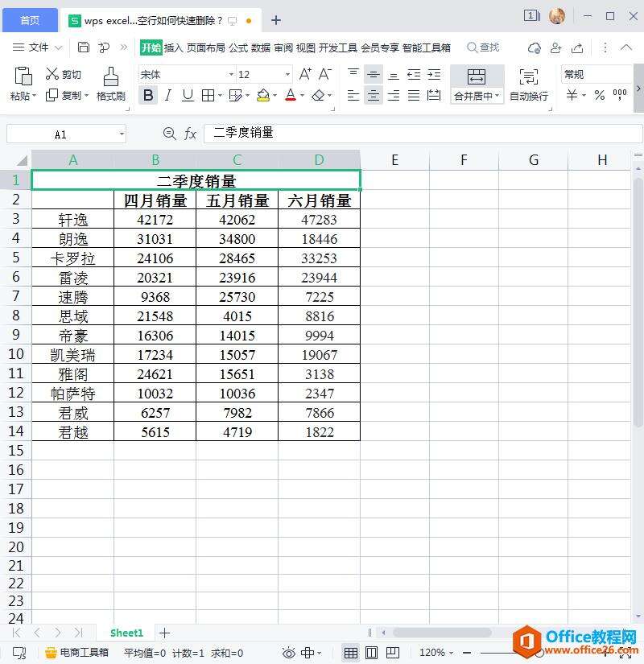Click the increase indent icon

tap(434, 75)
